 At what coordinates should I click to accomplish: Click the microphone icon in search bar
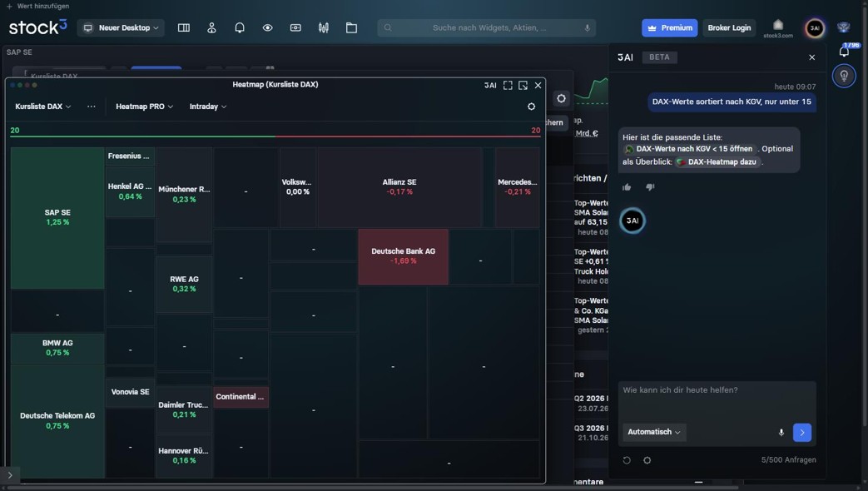(x=588, y=27)
